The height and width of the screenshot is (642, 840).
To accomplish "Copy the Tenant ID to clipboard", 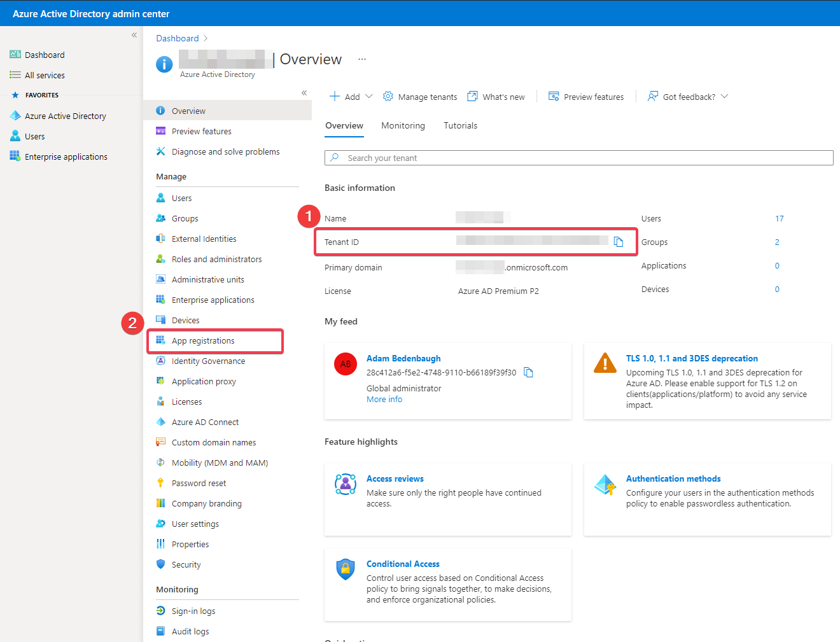I will point(619,242).
